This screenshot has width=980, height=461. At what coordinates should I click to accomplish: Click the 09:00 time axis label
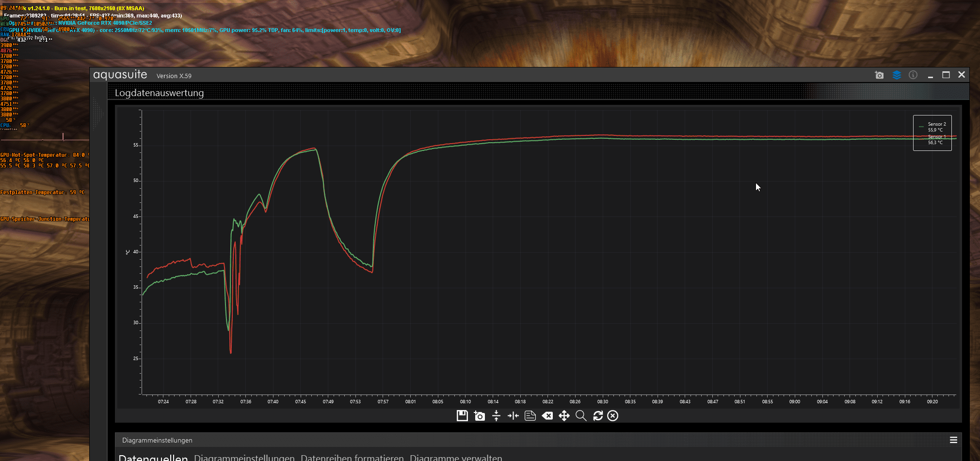[795, 402]
